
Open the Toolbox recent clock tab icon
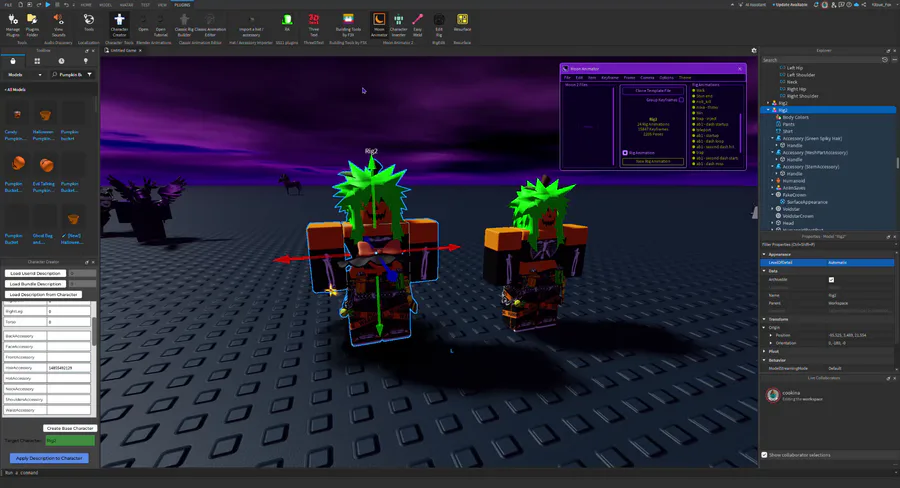(61, 61)
